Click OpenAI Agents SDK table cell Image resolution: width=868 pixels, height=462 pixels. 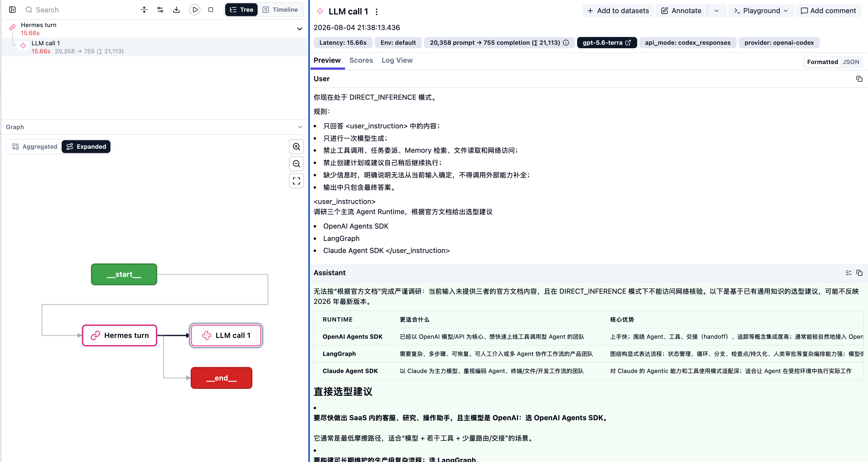click(353, 337)
